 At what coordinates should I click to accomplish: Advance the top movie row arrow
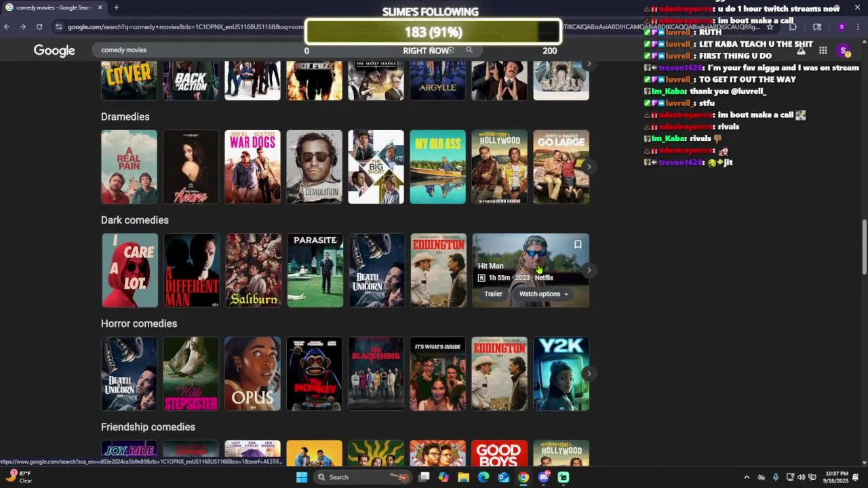pyautogui.click(x=589, y=64)
